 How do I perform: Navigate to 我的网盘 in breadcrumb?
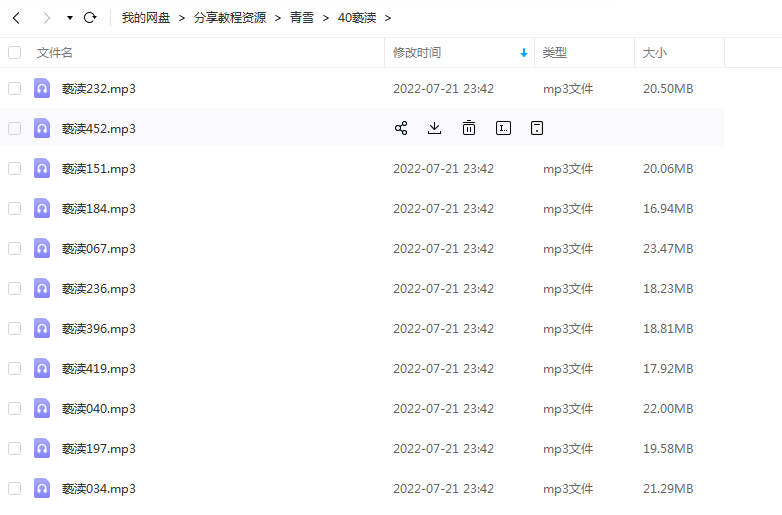[145, 18]
